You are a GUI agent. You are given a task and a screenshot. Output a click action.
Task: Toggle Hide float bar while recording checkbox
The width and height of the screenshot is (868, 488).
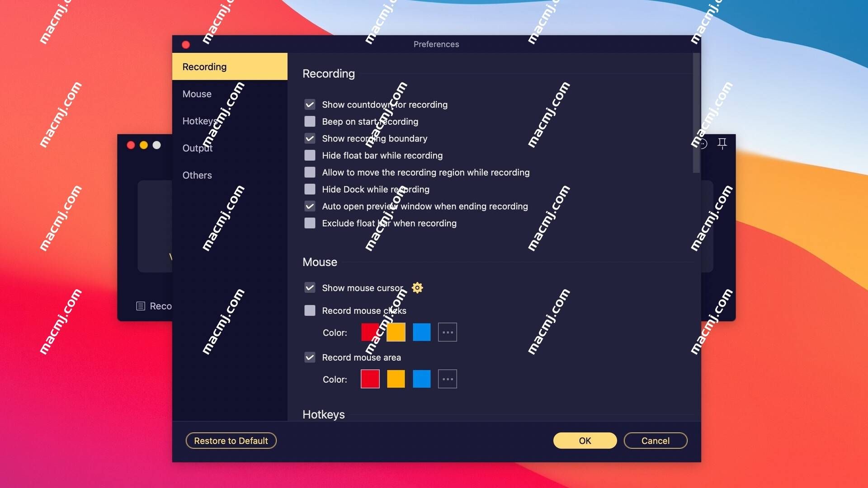[x=309, y=155]
